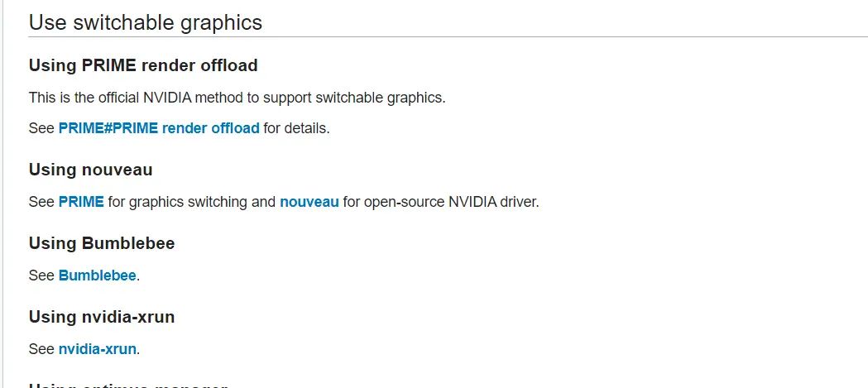Click the cut-off heading at the page bottom
Screen dimensions: 868x388
[x=128, y=386]
